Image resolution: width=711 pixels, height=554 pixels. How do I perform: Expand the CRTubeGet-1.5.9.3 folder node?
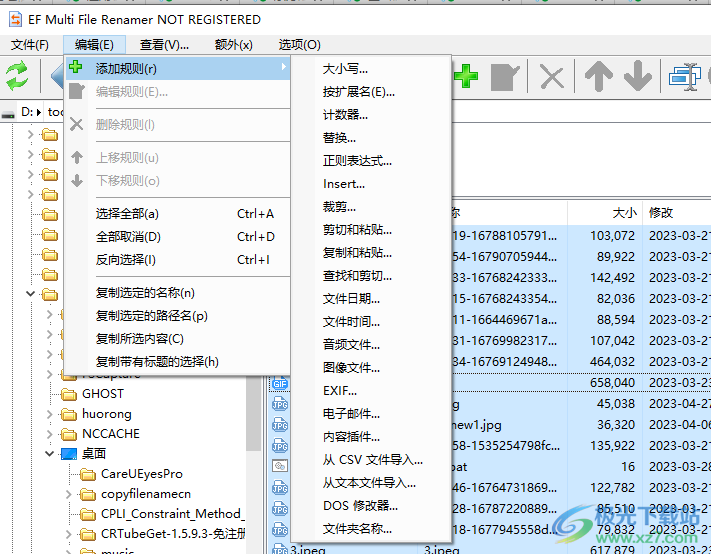[x=68, y=534]
